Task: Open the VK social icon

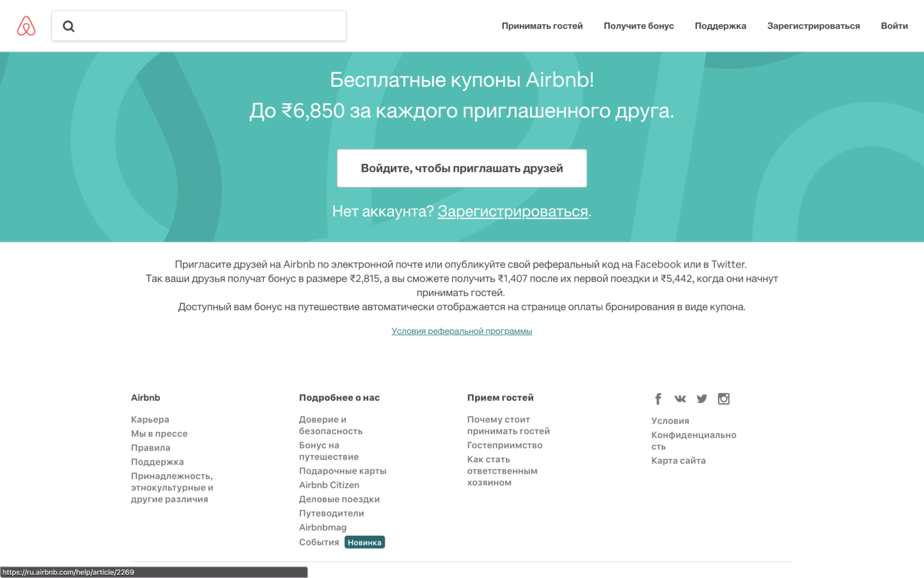Action: click(x=680, y=399)
